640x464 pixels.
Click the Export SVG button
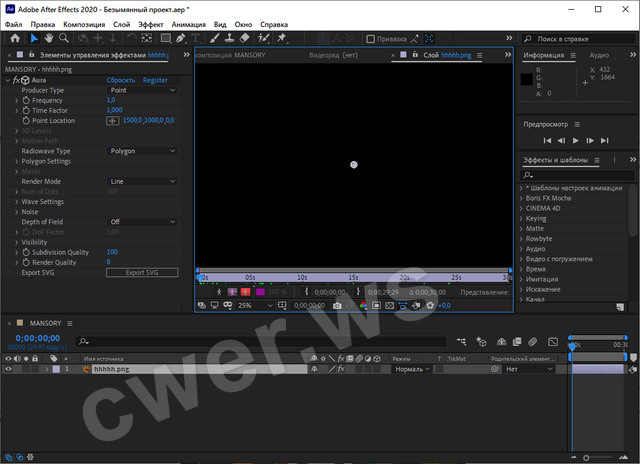click(x=142, y=272)
